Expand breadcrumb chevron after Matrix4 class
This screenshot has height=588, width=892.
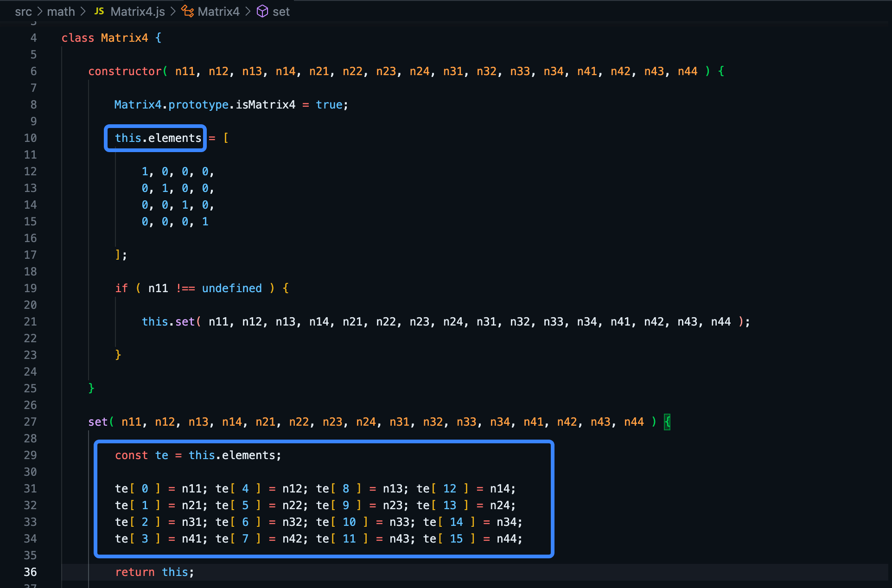click(x=248, y=12)
